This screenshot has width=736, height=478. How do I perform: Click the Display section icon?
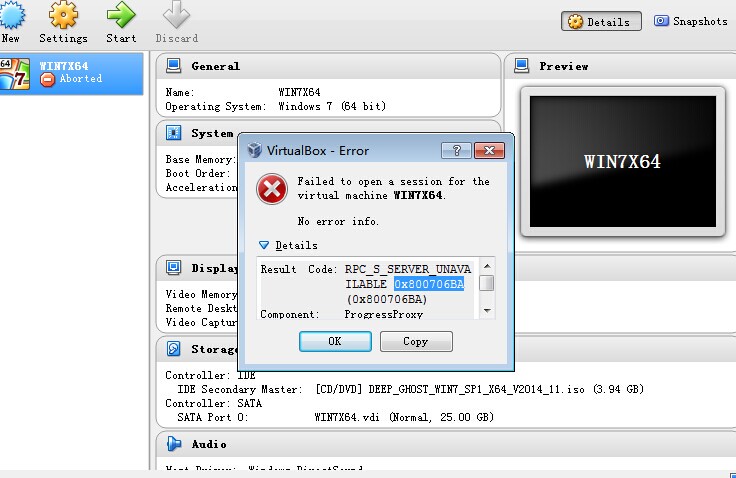click(x=174, y=268)
